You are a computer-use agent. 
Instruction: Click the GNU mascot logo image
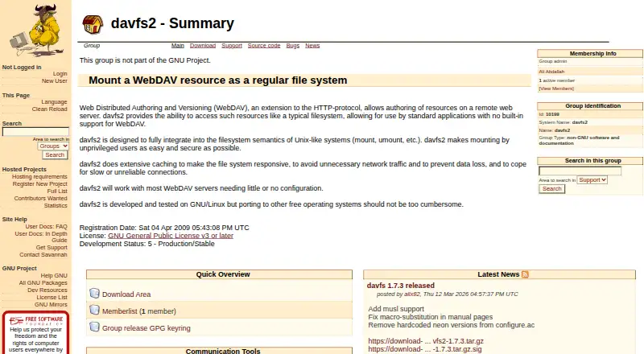tap(36, 30)
